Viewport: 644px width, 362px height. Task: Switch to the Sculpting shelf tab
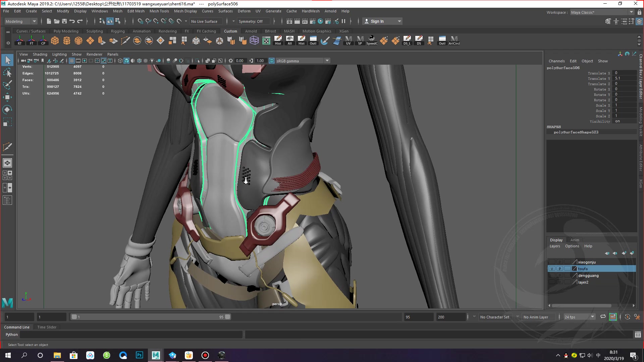[x=95, y=31]
